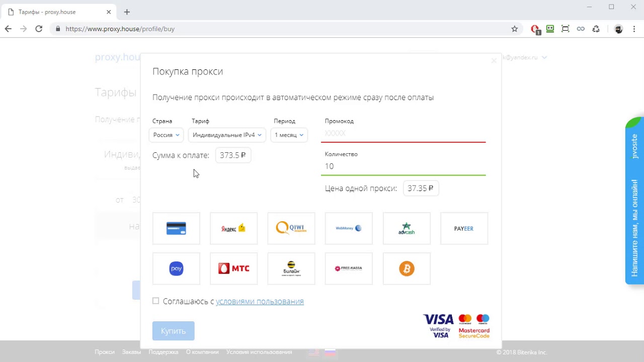Click the browser address bar
644x362 pixels.
click(287, 29)
